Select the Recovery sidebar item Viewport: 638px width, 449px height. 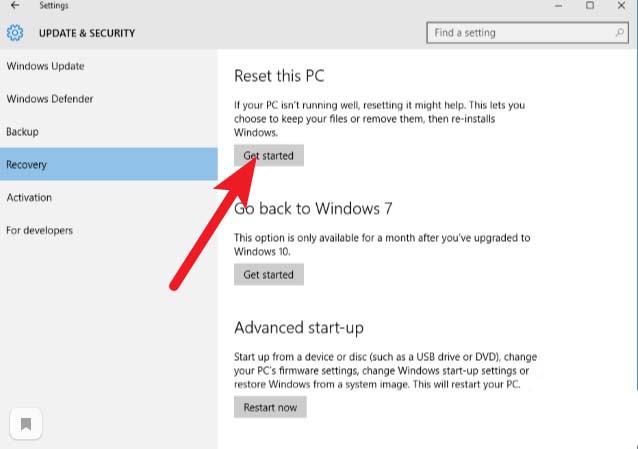(x=27, y=165)
